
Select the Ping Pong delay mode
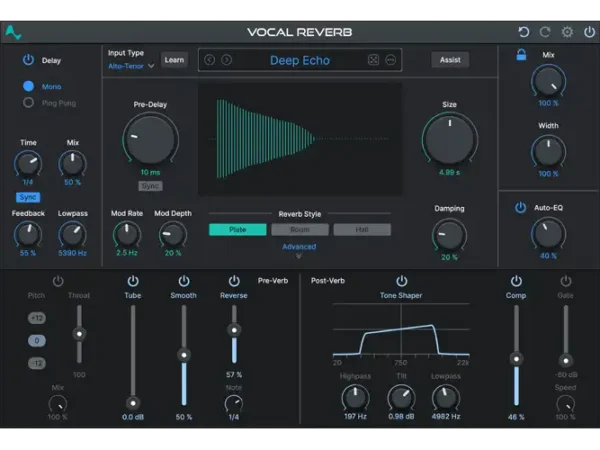tap(28, 103)
